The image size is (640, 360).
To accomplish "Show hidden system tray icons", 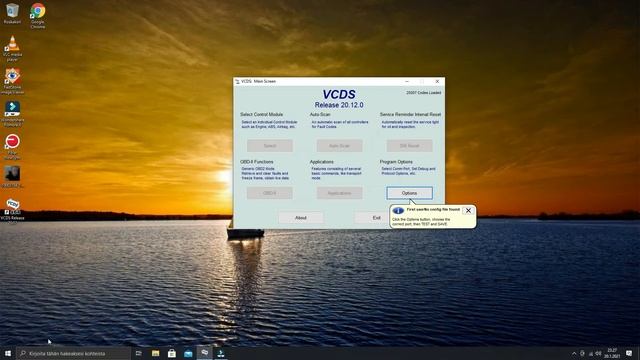I will [574, 353].
